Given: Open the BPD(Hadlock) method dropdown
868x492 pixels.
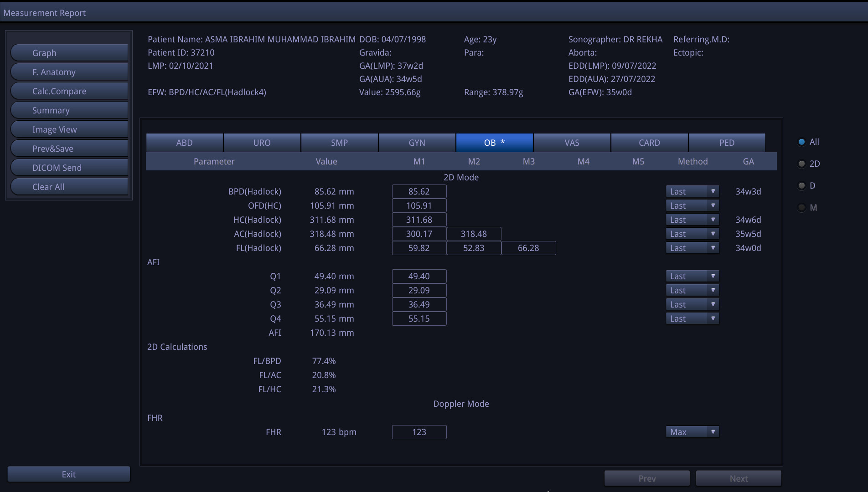Looking at the screenshot, I should pos(692,192).
